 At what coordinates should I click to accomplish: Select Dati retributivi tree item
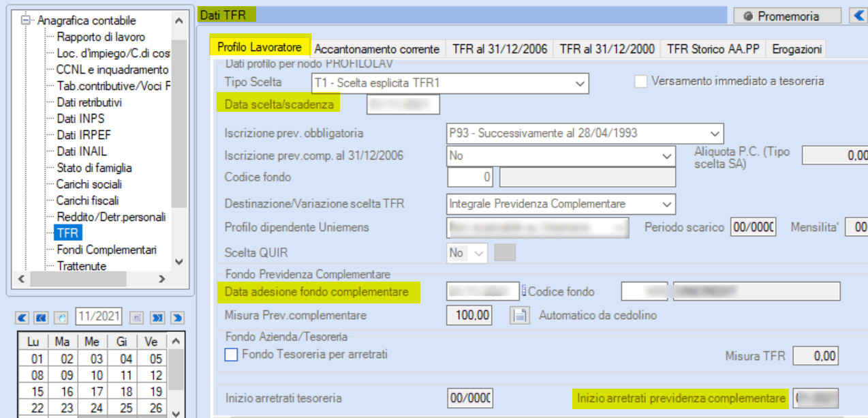89,102
